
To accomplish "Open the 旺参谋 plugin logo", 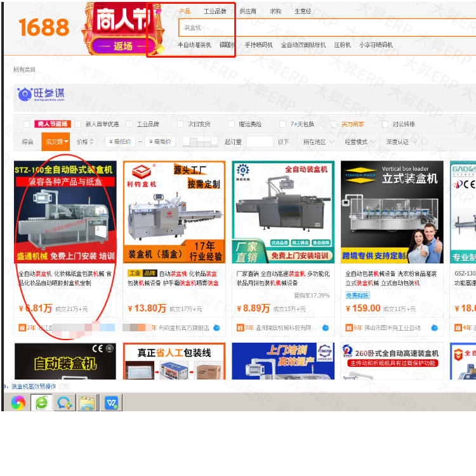I will pos(41,95).
